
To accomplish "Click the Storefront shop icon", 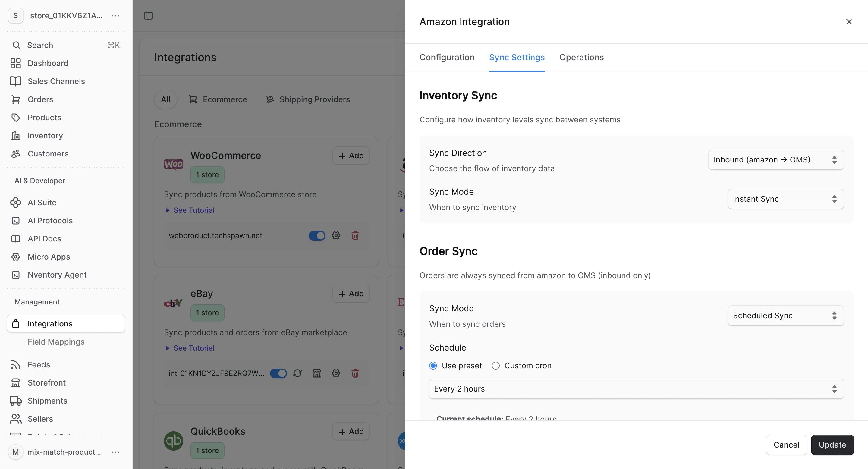I will pos(15,383).
